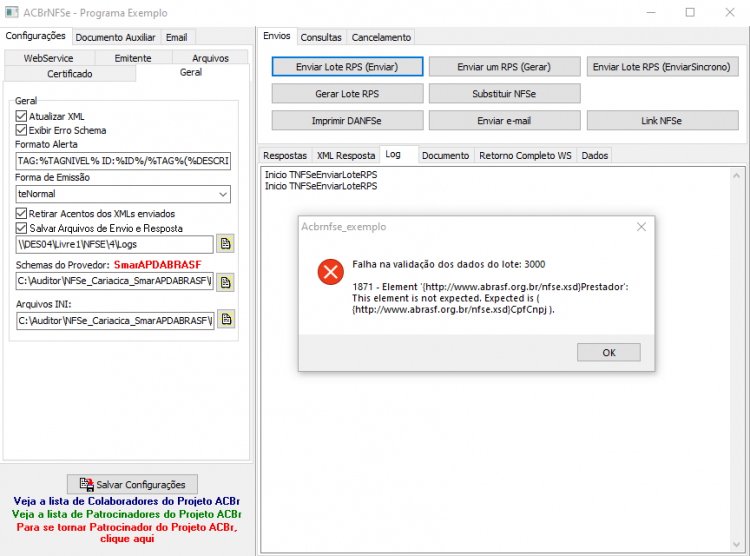750x556 pixels.
Task: Switch to the Consultas tab
Action: tap(321, 37)
